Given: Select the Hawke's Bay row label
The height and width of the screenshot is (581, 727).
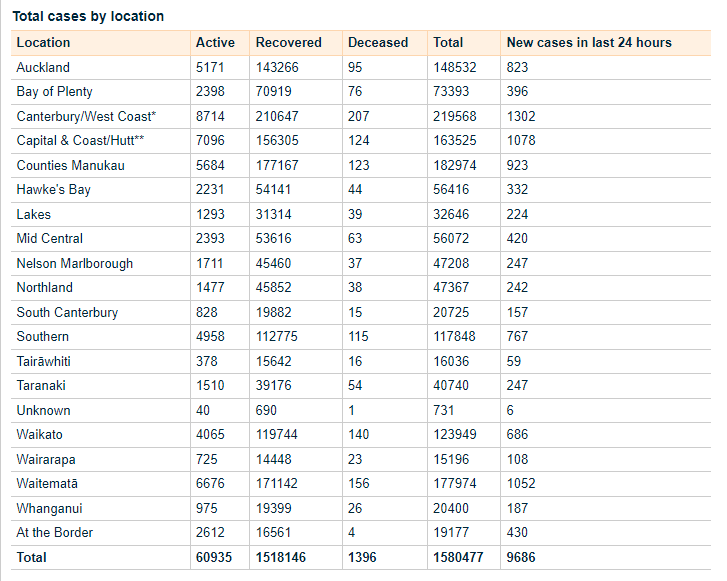Looking at the screenshot, I should coord(53,189).
